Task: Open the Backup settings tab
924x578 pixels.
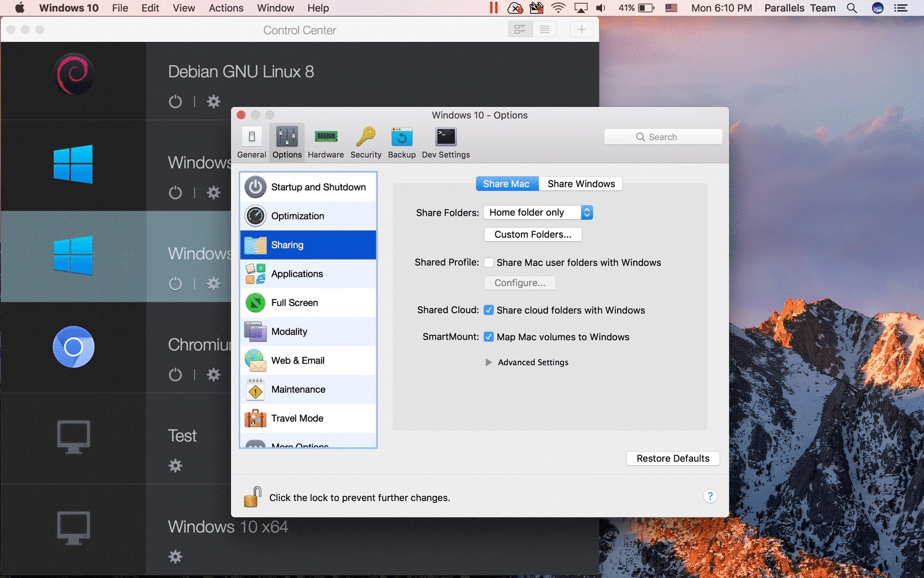Action: tap(402, 143)
